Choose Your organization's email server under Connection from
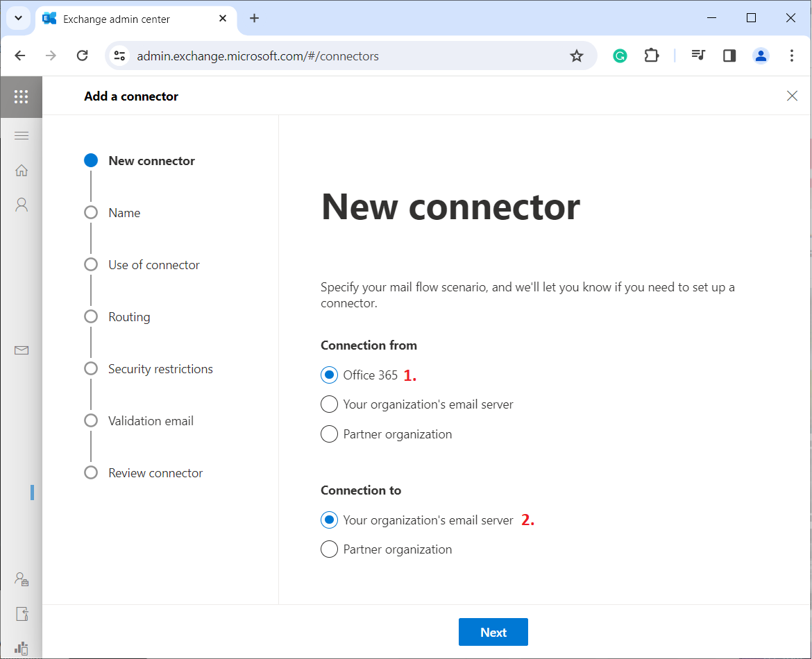This screenshot has height=659, width=812. point(329,404)
